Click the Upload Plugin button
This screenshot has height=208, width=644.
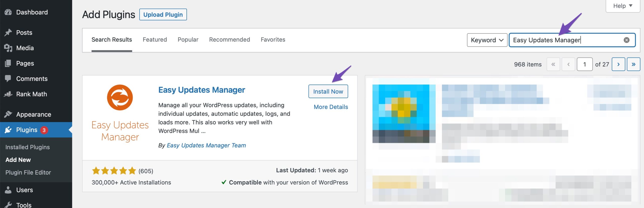[163, 15]
